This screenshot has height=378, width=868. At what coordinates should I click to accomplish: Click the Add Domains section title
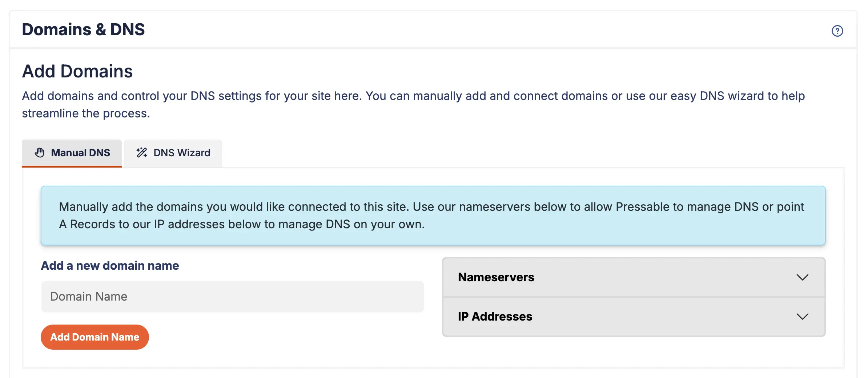coord(77,71)
